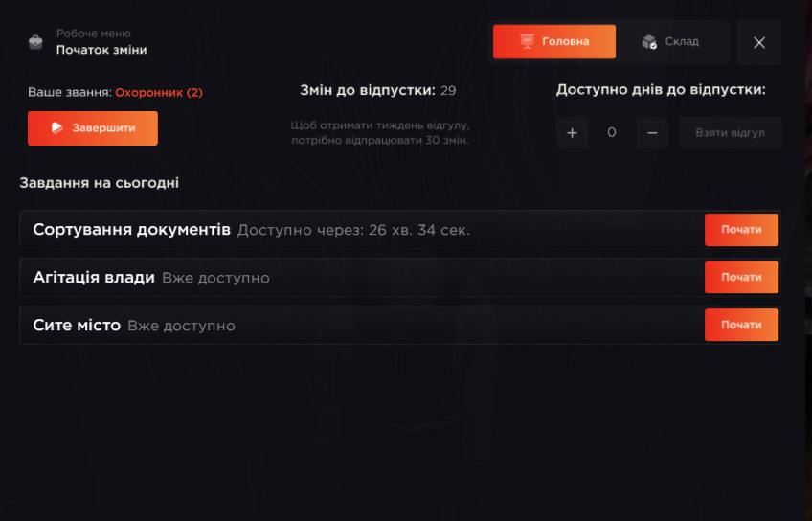Select the Сортування документів task row

coord(400,230)
